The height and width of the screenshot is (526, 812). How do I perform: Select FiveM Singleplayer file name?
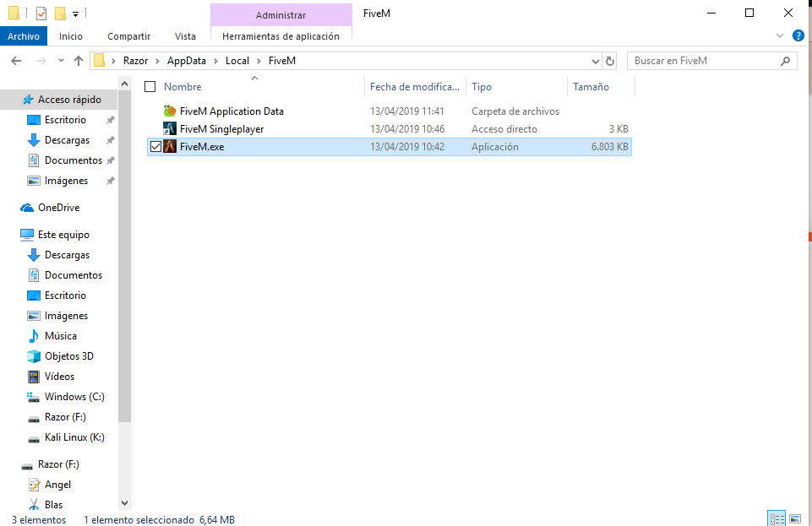point(221,129)
